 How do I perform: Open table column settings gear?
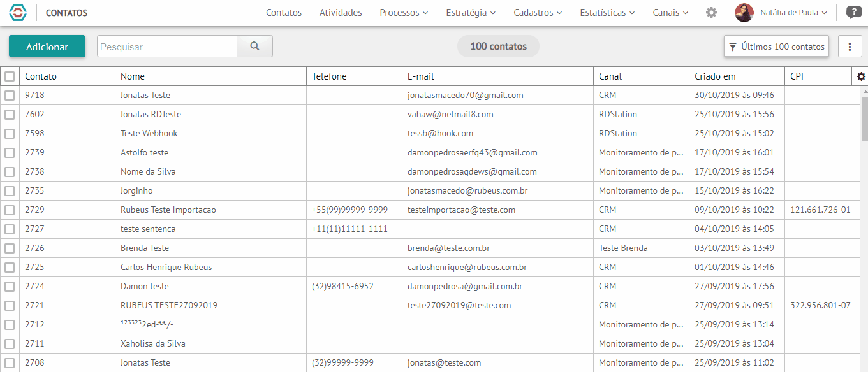pyautogui.click(x=861, y=76)
